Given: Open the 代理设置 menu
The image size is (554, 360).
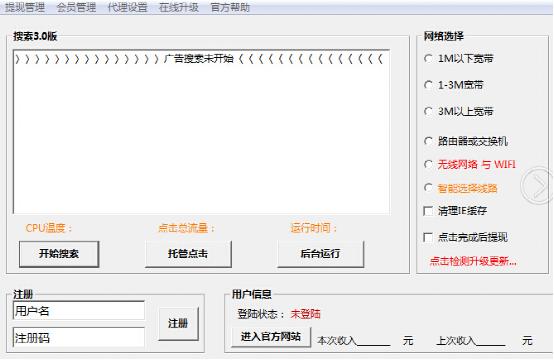Looking at the screenshot, I should click(x=128, y=7).
